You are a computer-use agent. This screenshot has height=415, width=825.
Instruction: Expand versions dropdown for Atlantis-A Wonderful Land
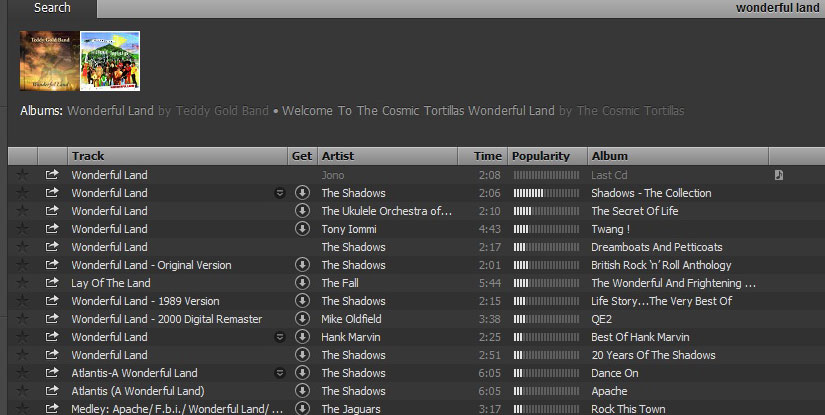280,373
